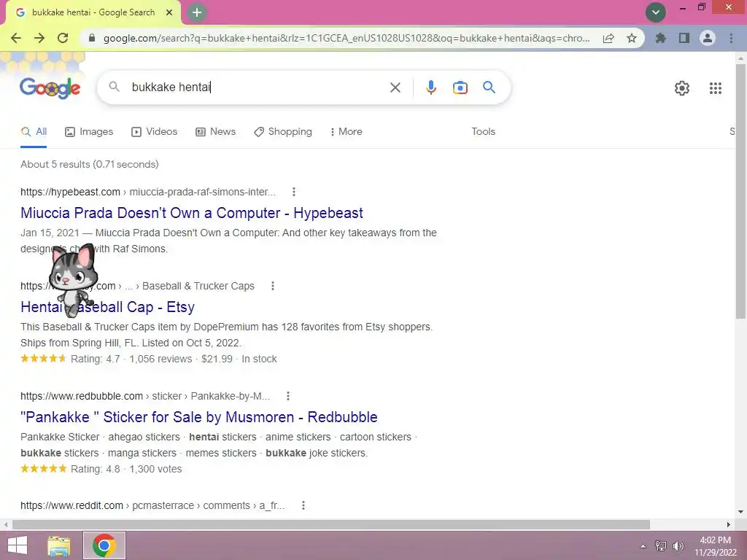Open options for the redbubble.com result
This screenshot has height=560, width=747.
(x=287, y=396)
